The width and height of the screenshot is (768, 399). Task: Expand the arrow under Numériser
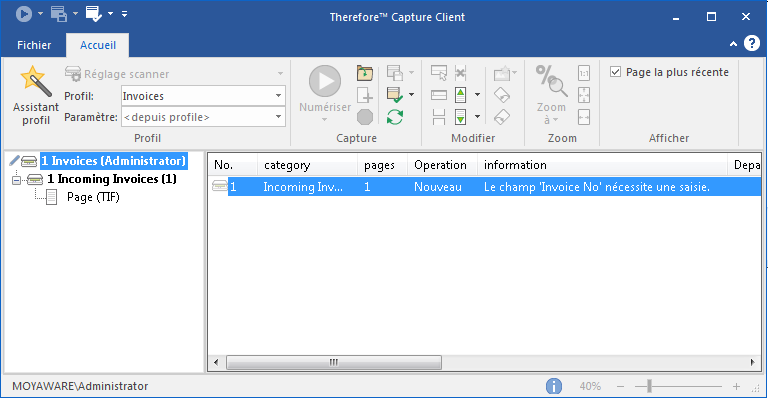pyautogui.click(x=324, y=119)
